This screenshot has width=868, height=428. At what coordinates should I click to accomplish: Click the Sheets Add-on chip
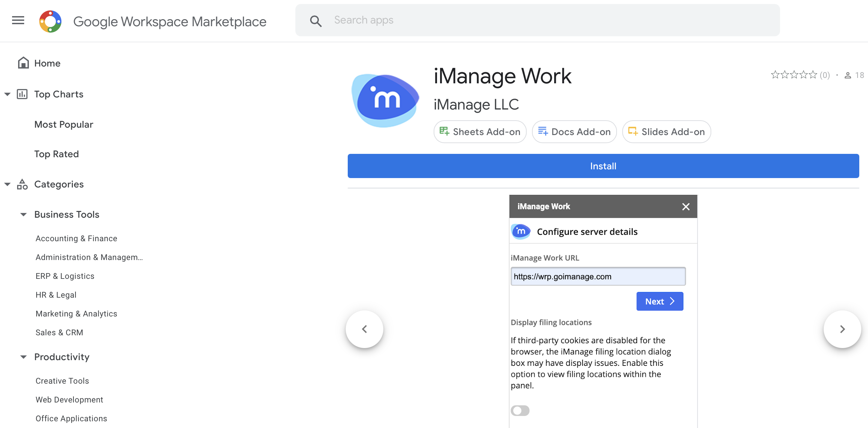pos(480,132)
